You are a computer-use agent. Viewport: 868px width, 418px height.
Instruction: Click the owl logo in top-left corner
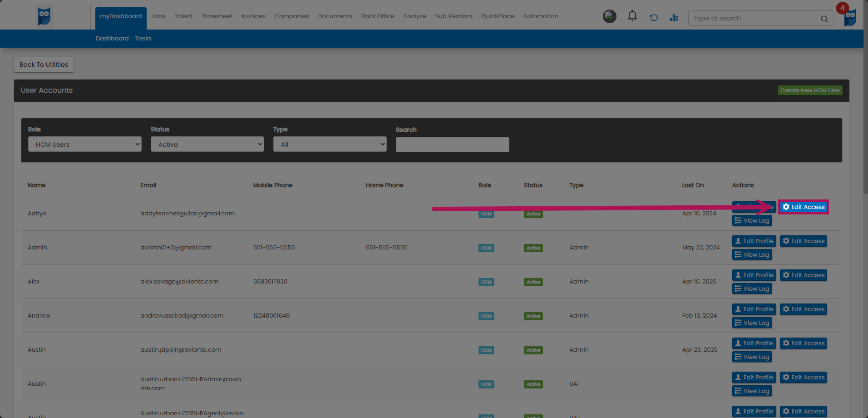[x=44, y=16]
